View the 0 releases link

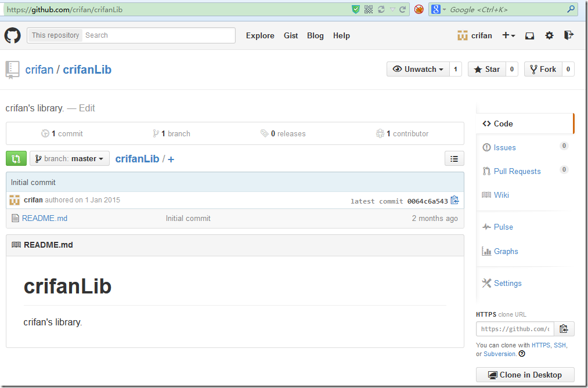pyautogui.click(x=283, y=134)
